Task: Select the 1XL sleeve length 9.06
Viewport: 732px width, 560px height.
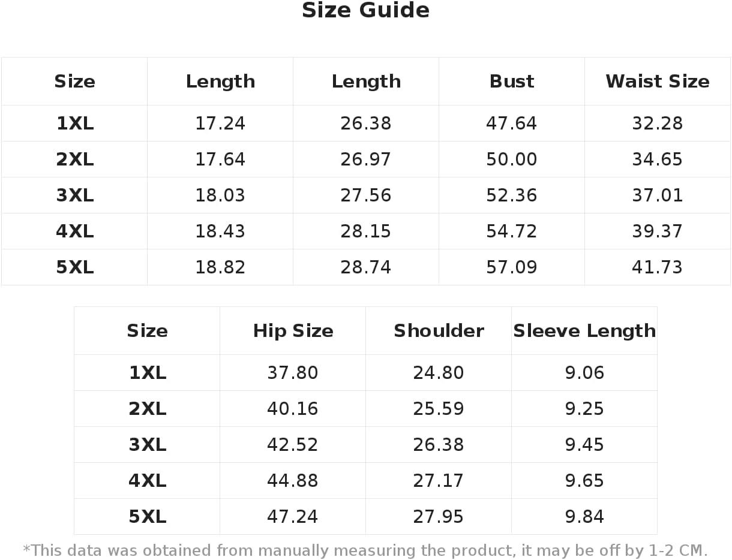Action: [x=584, y=373]
